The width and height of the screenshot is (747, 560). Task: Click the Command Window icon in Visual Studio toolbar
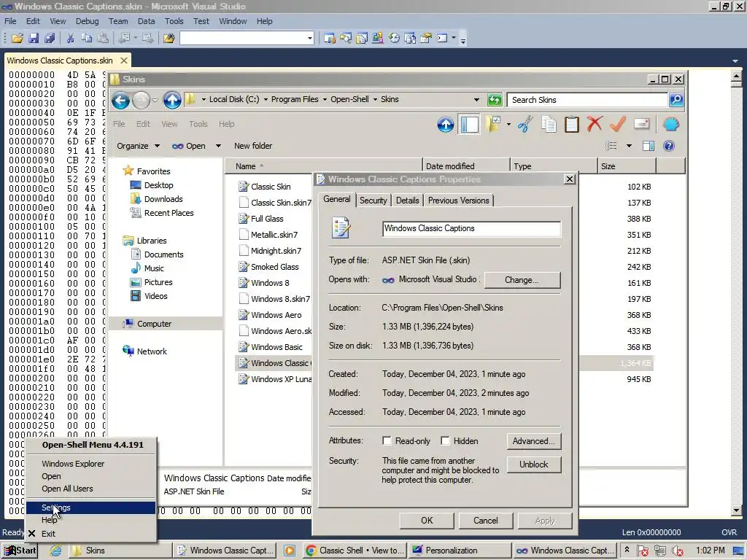442,38
